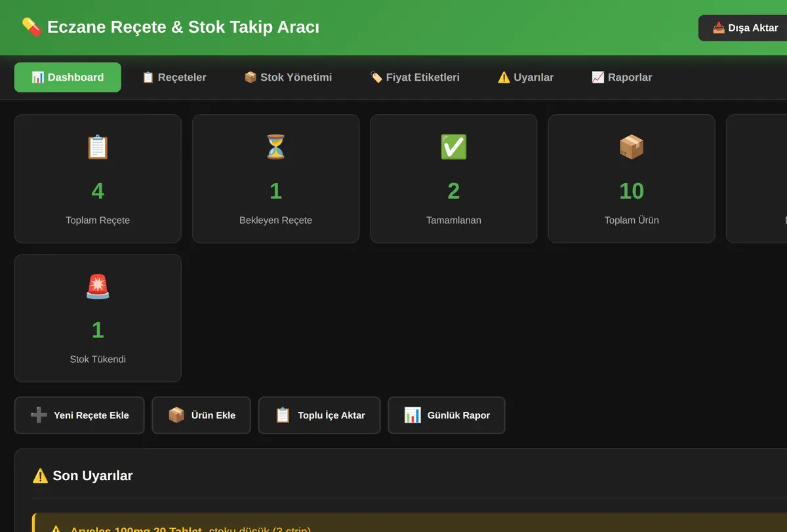The image size is (787, 532).
Task: Click the clipboard icon above Toplam Reçete
Action: pyautogui.click(x=98, y=147)
